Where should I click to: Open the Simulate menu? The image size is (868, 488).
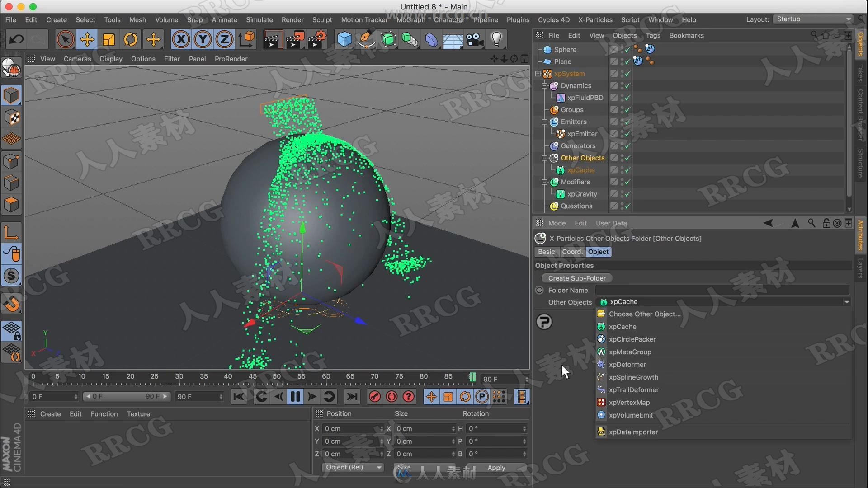point(259,20)
